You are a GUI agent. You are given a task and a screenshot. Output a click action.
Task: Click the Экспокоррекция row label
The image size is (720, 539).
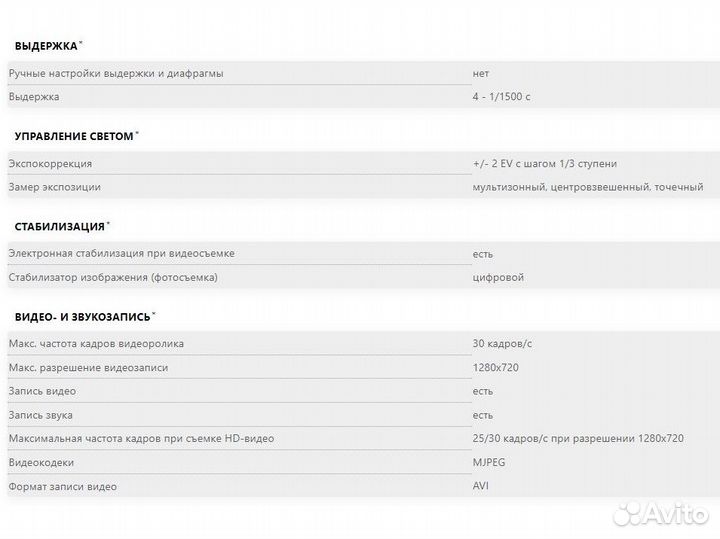(50, 163)
